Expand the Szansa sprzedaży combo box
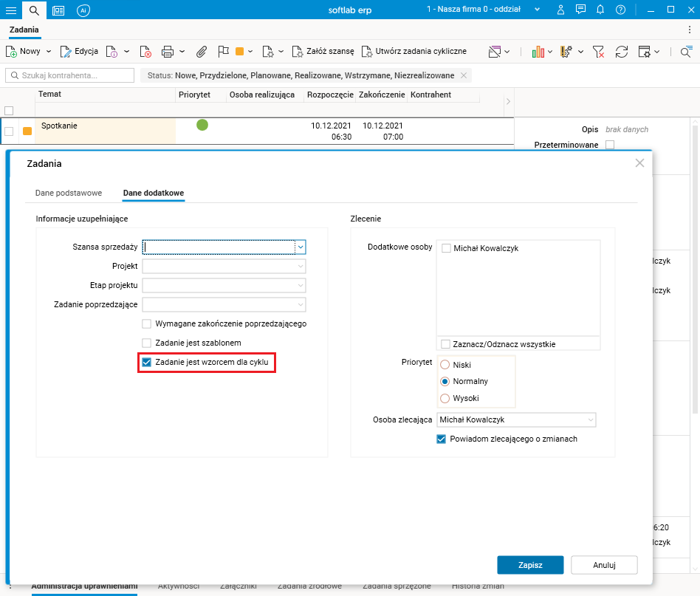The height and width of the screenshot is (596, 700). pos(301,247)
